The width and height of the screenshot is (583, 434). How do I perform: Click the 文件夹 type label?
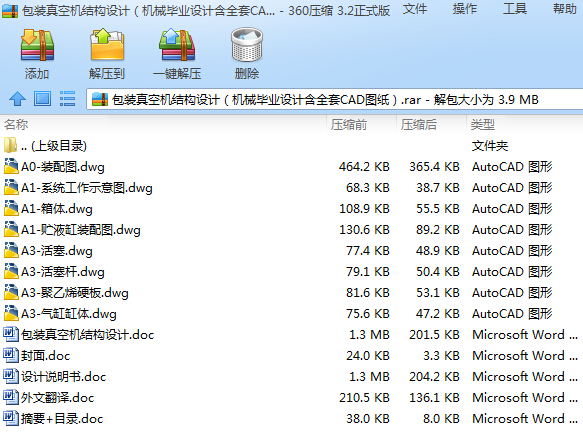click(x=490, y=146)
